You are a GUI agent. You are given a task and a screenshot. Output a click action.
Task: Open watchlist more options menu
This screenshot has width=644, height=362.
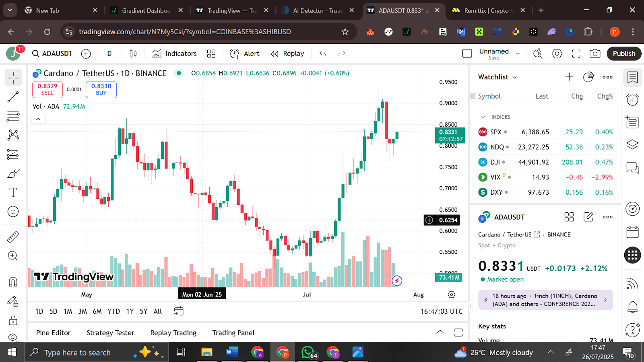(608, 77)
